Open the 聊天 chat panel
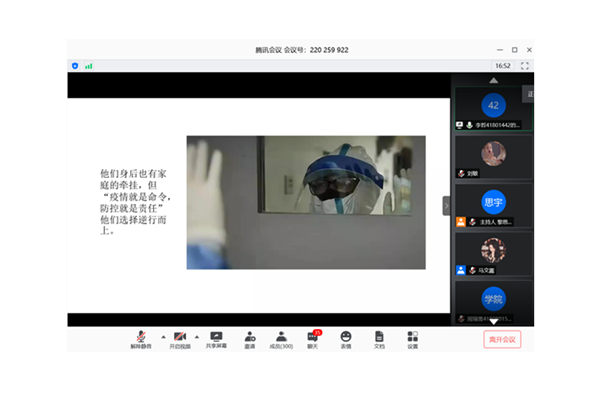The image size is (600, 400). tap(313, 337)
